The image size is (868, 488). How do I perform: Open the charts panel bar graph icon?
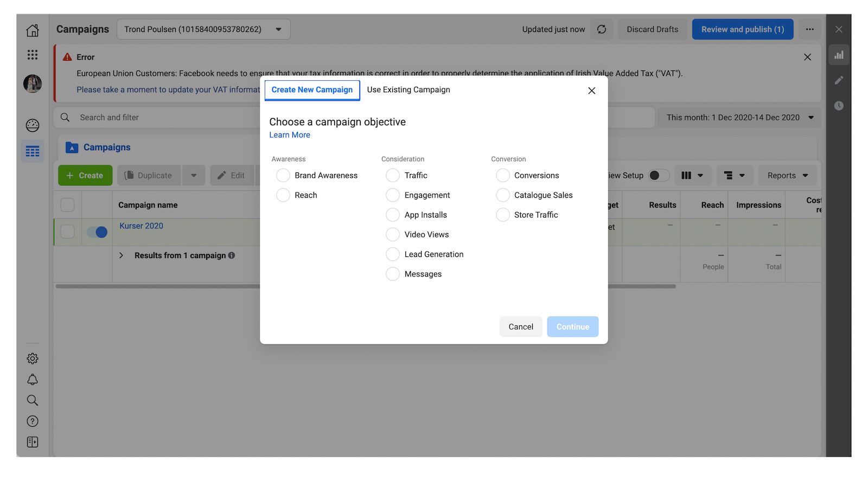coord(839,55)
